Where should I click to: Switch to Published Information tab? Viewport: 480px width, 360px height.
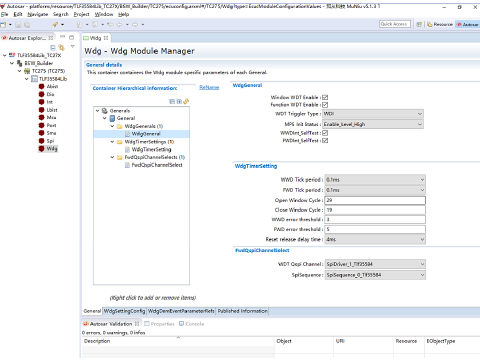pyautogui.click(x=242, y=311)
